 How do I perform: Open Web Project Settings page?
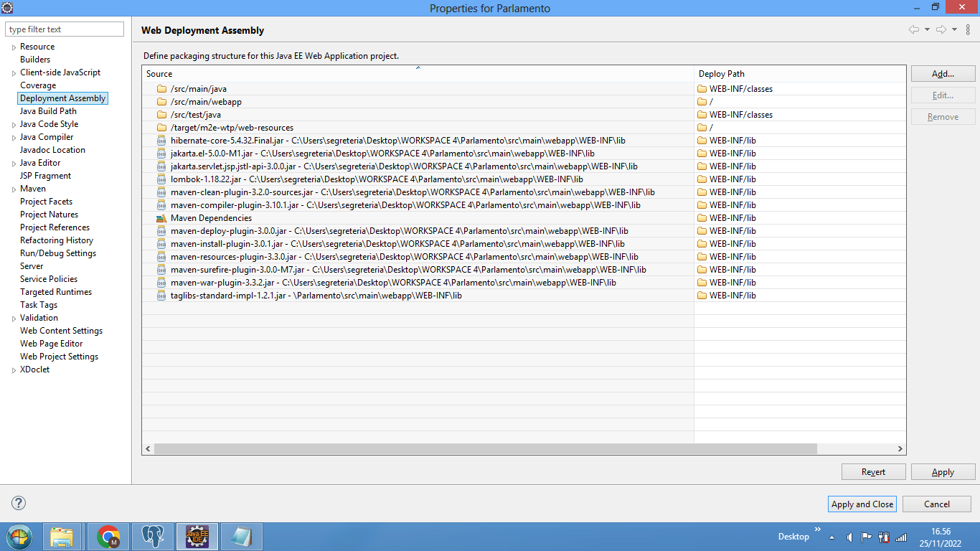pyautogui.click(x=59, y=357)
